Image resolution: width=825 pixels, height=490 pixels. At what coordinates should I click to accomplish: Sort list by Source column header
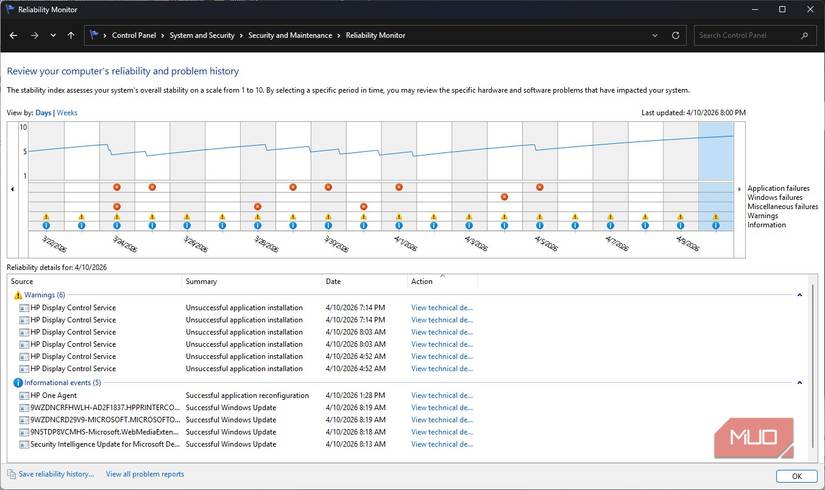point(95,282)
